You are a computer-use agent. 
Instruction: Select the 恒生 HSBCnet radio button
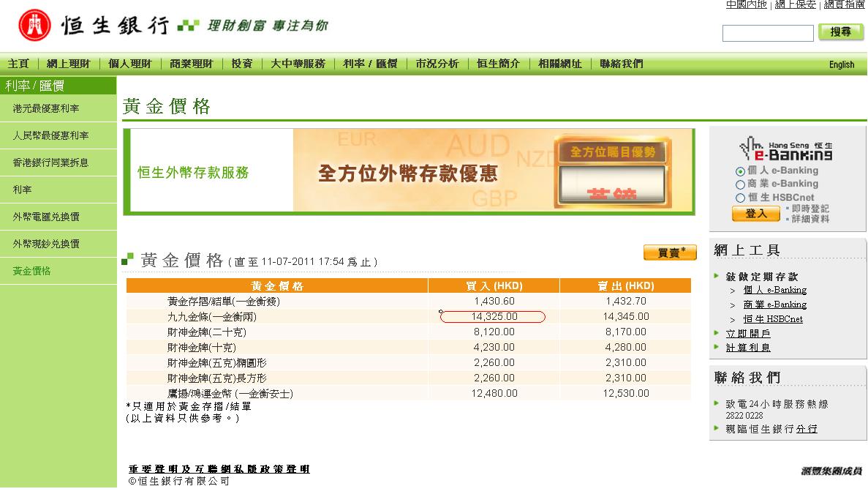pos(740,198)
